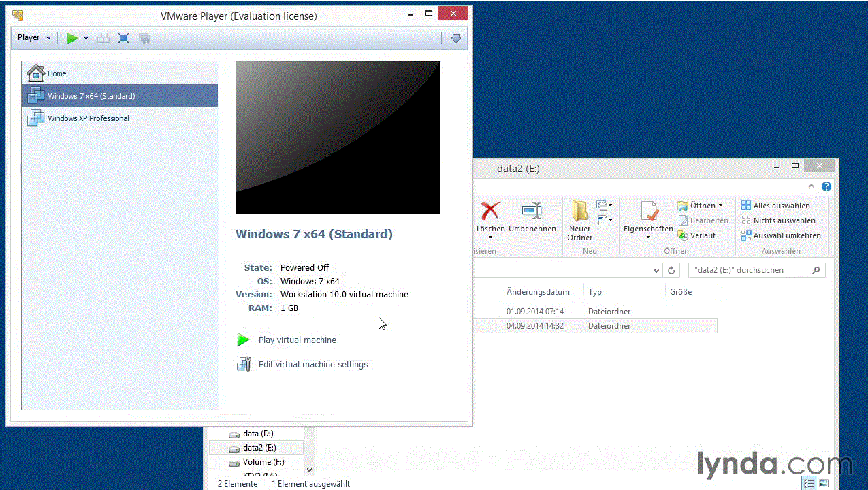Open the Player menu dropdown
Viewport: 868px width, 490px height.
(34, 38)
